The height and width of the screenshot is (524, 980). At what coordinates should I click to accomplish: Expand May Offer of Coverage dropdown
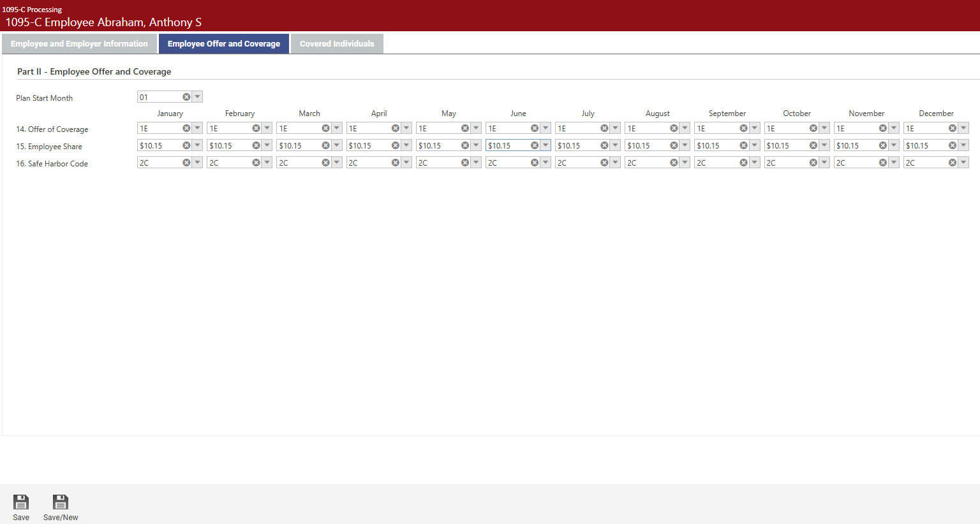[476, 128]
